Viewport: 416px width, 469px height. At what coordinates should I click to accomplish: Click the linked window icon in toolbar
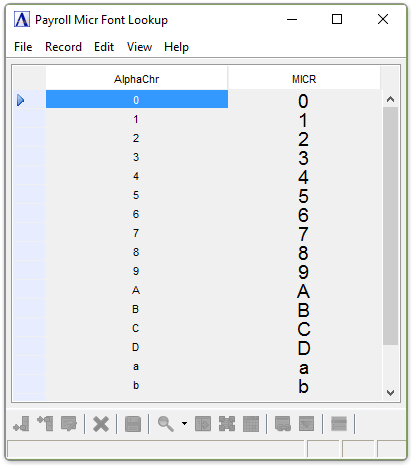coord(283,424)
